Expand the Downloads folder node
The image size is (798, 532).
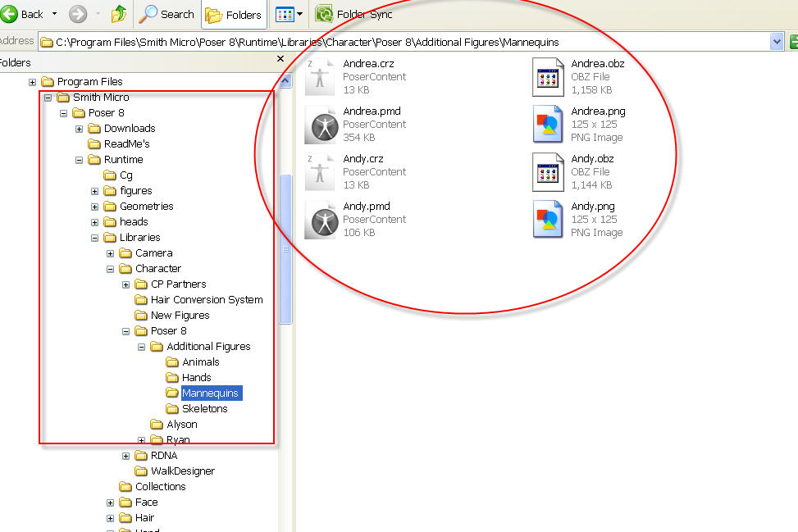pyautogui.click(x=79, y=130)
